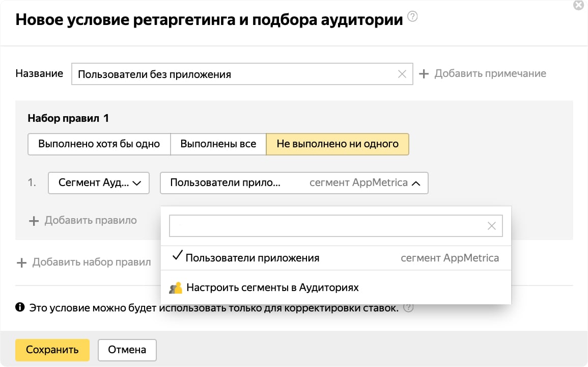Open the Сегмент Аудиторий dropdown

98,183
